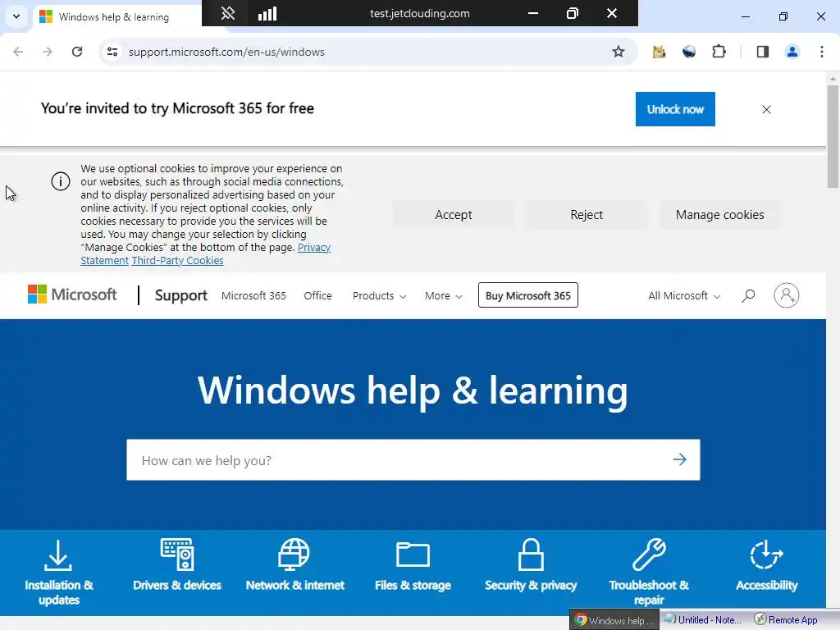
Task: Open the tab search dropdown arrow
Action: [x=16, y=16]
